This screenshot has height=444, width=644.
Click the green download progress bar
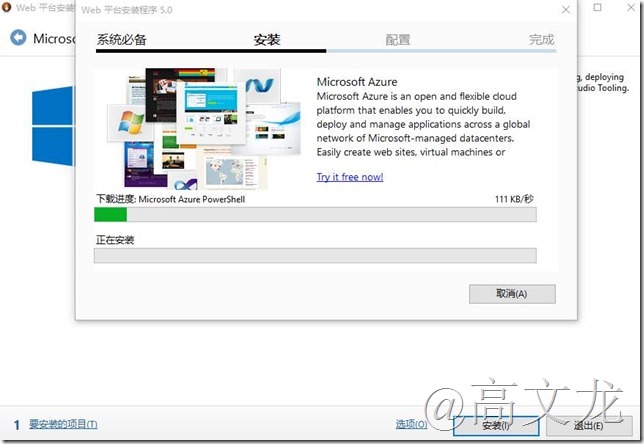click(x=315, y=214)
